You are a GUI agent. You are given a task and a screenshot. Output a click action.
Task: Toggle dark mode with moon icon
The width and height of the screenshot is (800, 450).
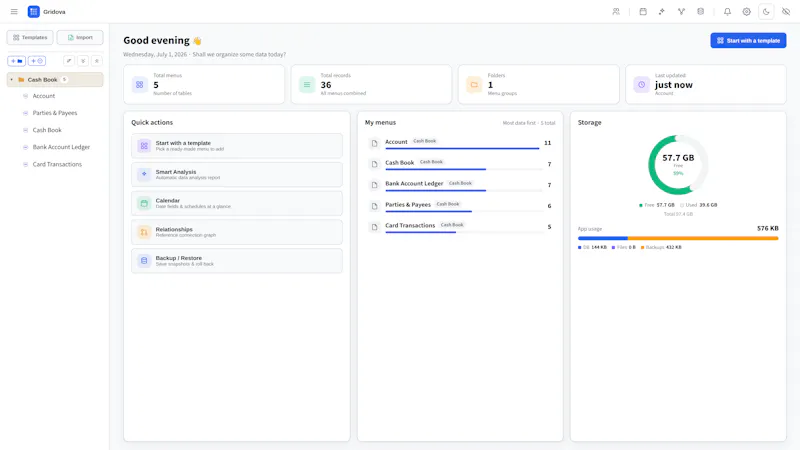[x=766, y=11]
